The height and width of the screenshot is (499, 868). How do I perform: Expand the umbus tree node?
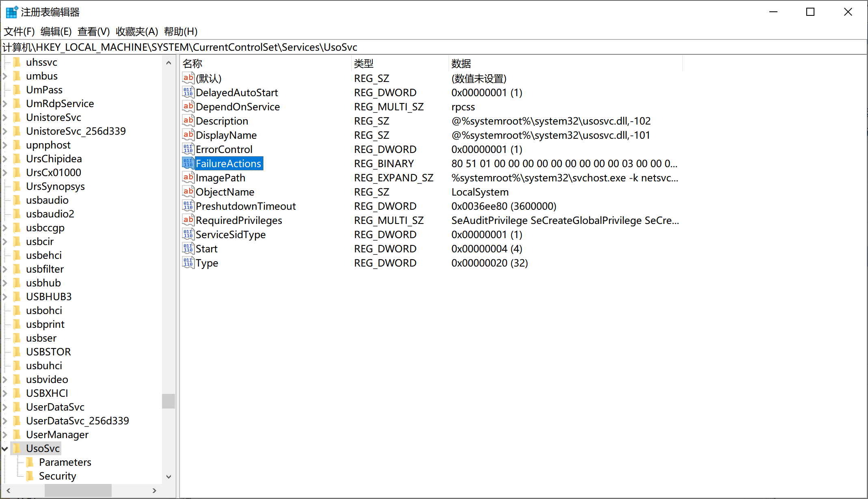click(x=4, y=75)
